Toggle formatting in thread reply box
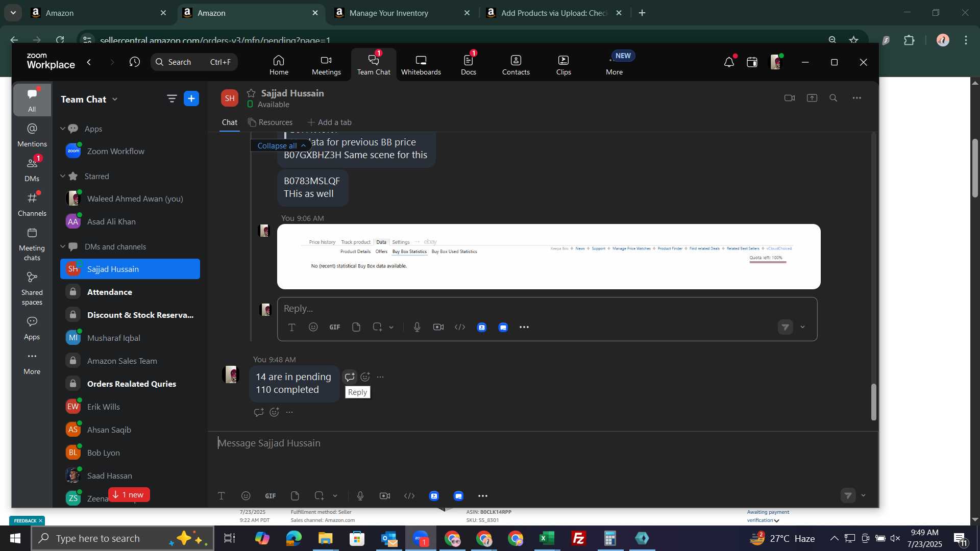980x551 pixels. [291, 328]
